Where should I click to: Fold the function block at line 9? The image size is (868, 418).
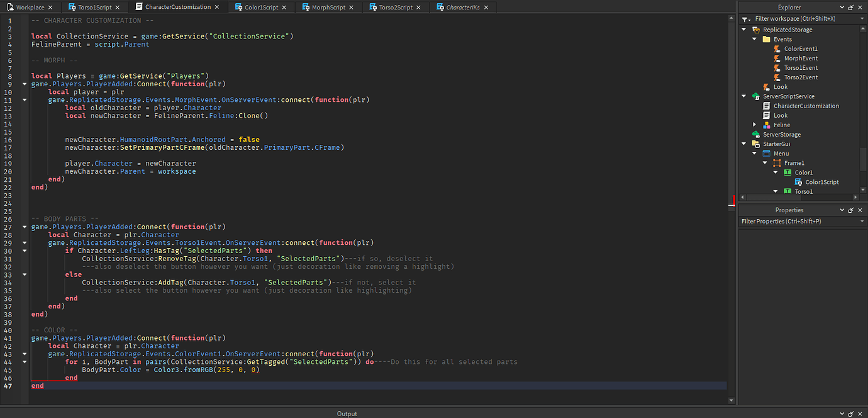25,84
